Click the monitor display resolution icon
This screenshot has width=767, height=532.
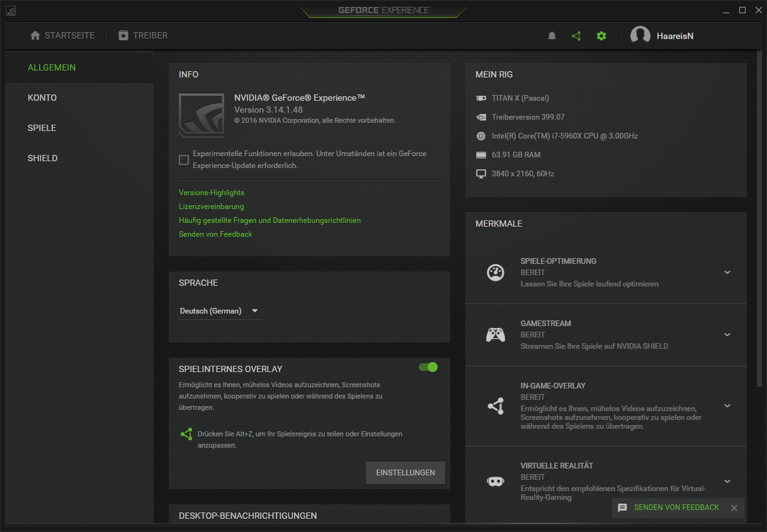(x=481, y=174)
